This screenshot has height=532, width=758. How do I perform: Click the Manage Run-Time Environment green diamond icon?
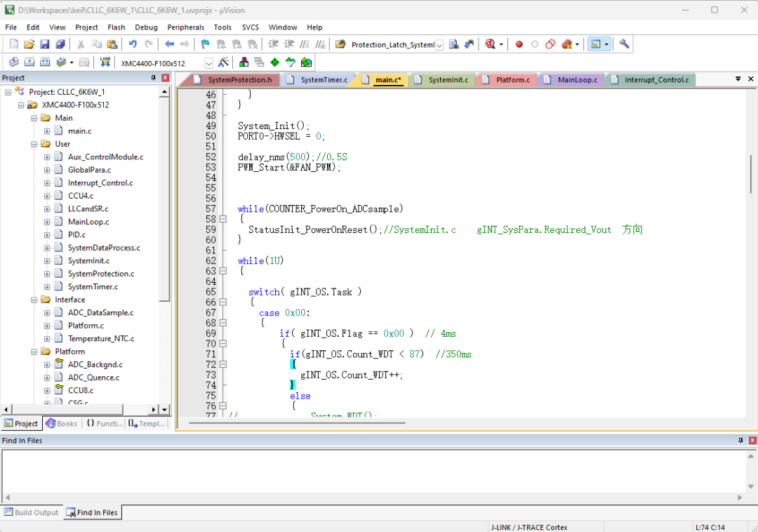[274, 62]
